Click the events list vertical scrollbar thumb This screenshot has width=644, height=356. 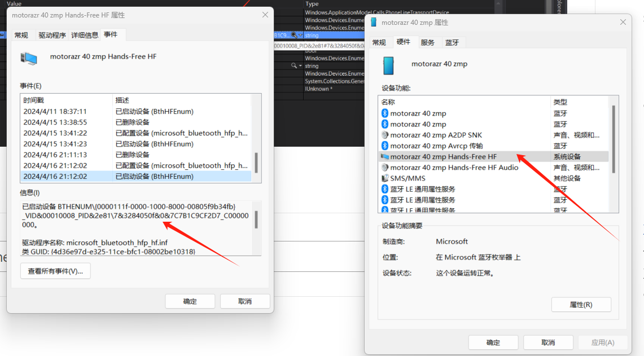click(x=256, y=163)
